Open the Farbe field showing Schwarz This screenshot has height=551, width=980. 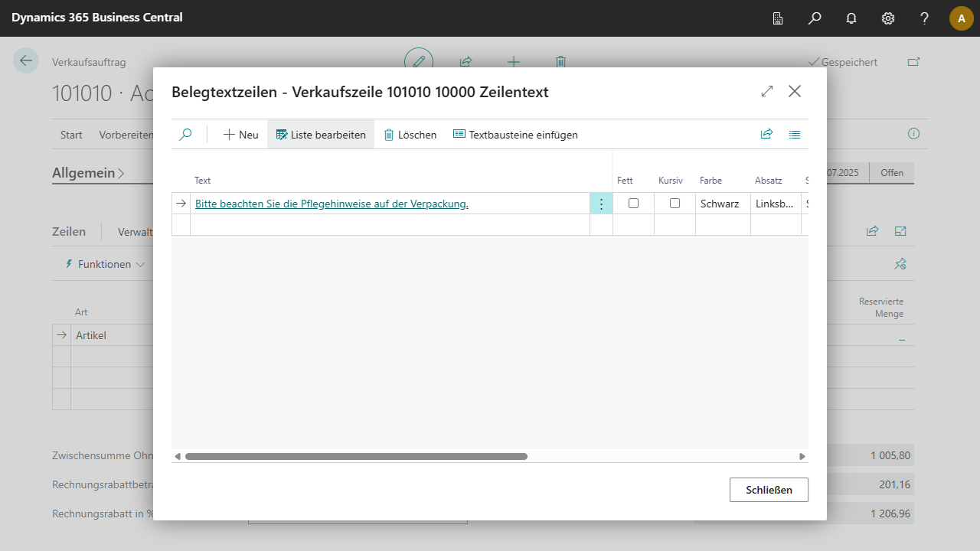click(722, 204)
